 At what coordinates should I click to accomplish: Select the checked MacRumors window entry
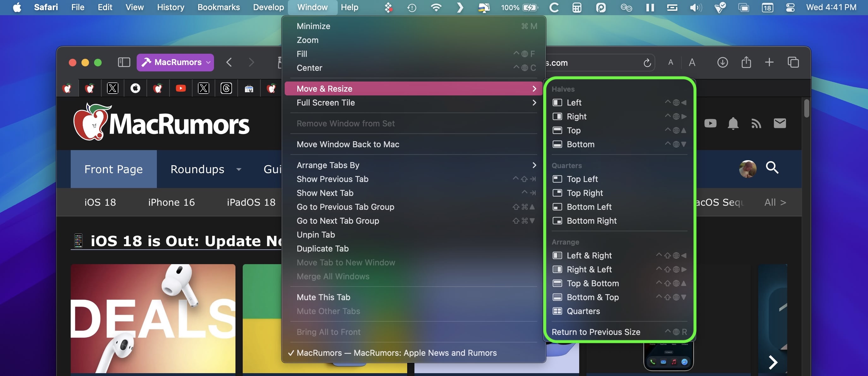(413, 353)
